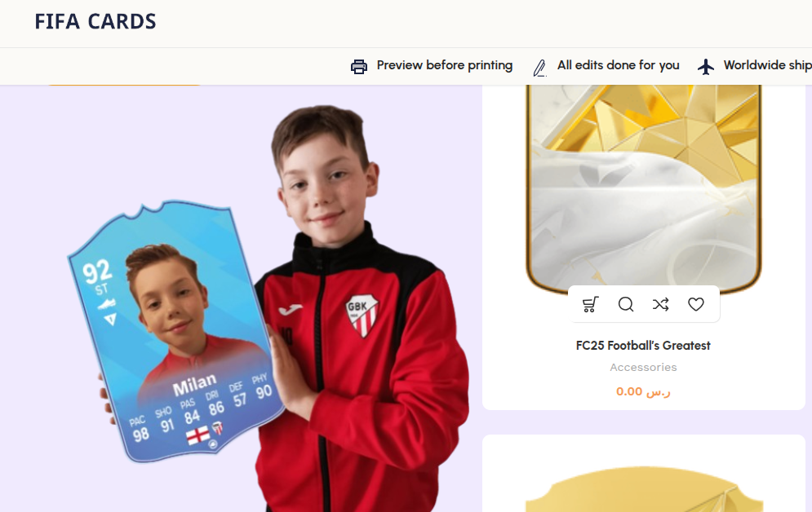Add to wishlist with heart icon
The image size is (812, 512).
[696, 304]
